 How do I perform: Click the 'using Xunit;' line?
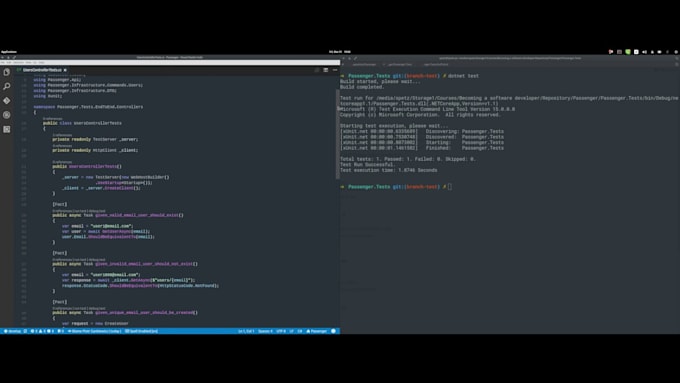(x=47, y=96)
